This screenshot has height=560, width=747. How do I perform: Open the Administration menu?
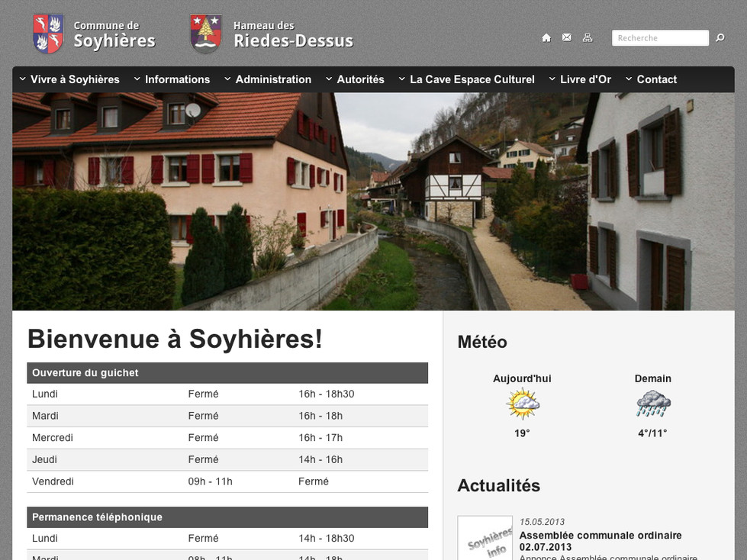coord(273,79)
